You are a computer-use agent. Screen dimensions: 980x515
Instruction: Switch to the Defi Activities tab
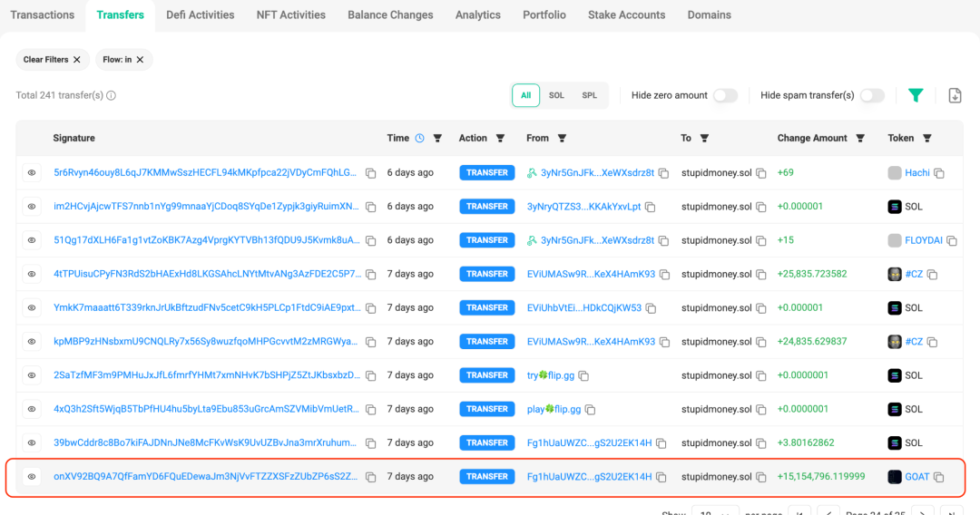pyautogui.click(x=200, y=15)
